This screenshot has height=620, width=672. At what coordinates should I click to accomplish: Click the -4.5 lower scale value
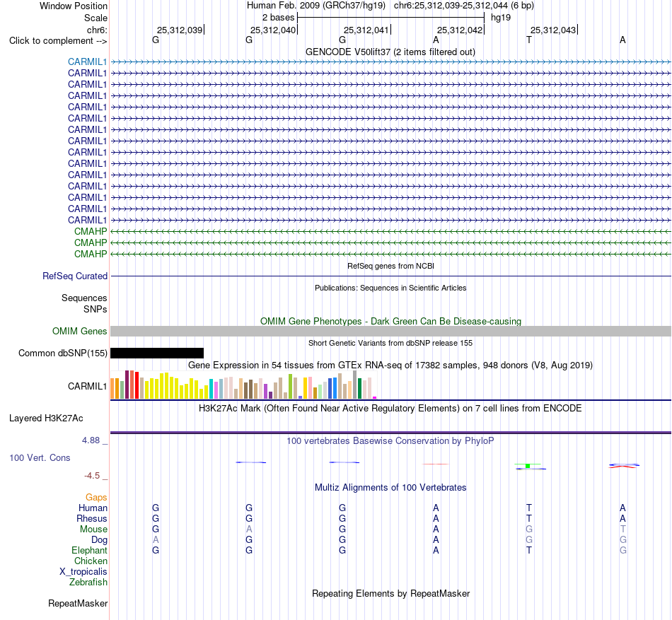pos(92,476)
